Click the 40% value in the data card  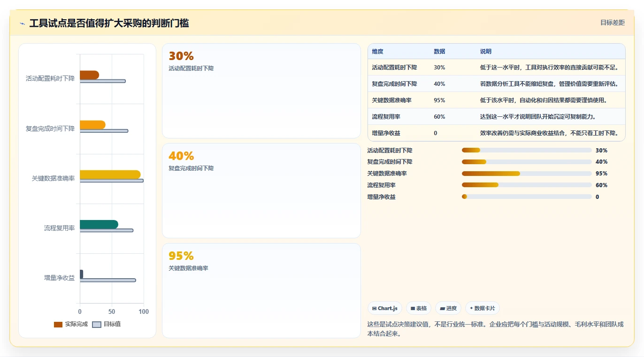coord(181,156)
